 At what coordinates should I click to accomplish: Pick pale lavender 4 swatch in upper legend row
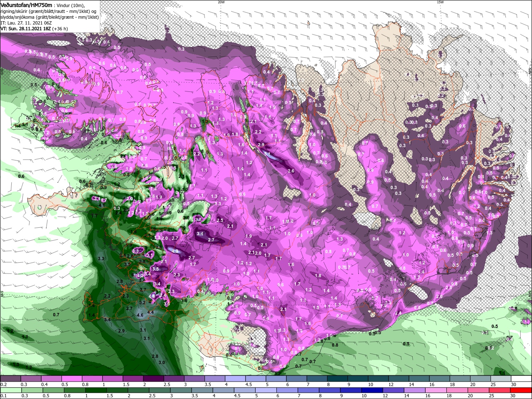click(235, 379)
